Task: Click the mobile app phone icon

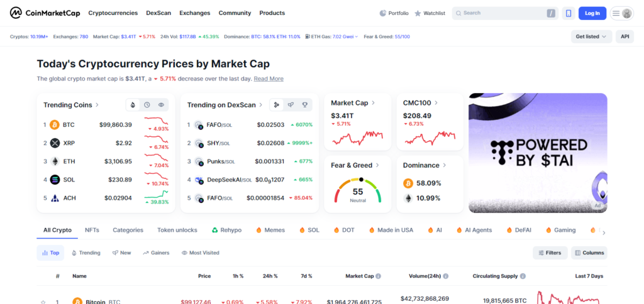Action: (569, 13)
